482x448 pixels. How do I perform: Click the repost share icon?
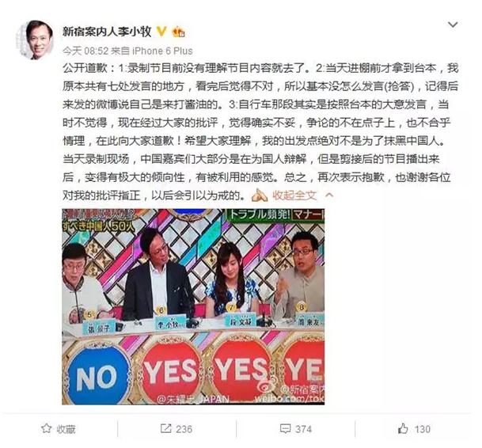pyautogui.click(x=166, y=429)
